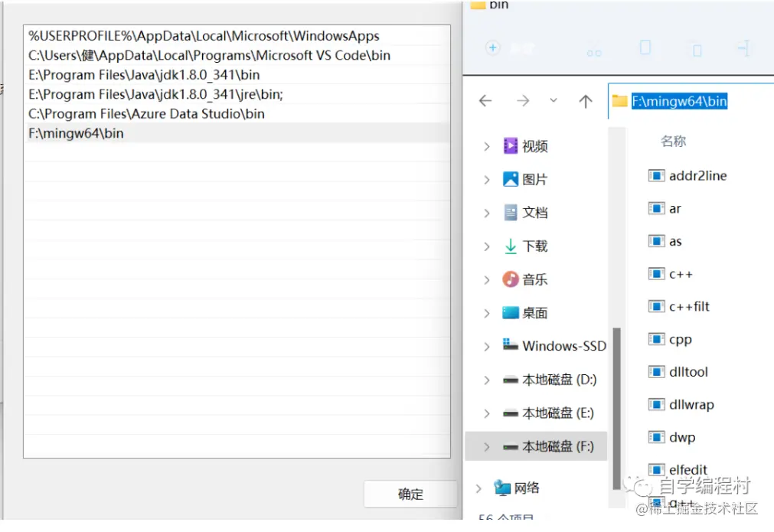
Task: Expand the Windows-SSD drive node
Action: [x=487, y=347]
